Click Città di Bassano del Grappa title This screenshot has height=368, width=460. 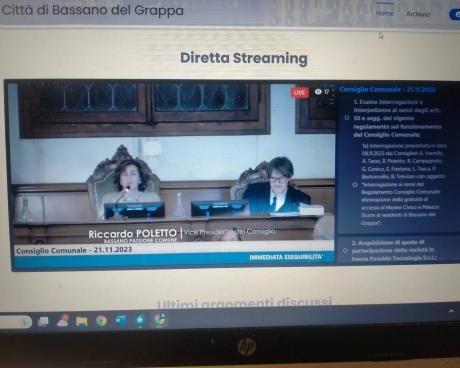tap(93, 10)
